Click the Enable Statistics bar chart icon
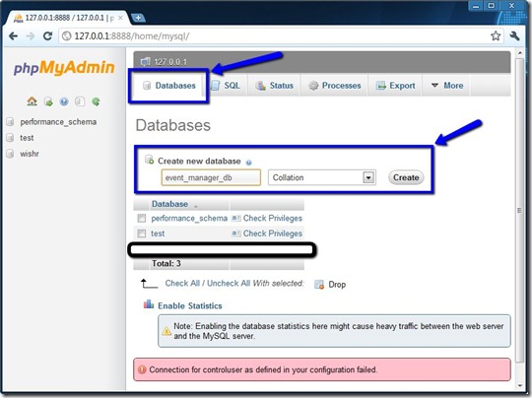The height and width of the screenshot is (398, 532). tap(149, 304)
